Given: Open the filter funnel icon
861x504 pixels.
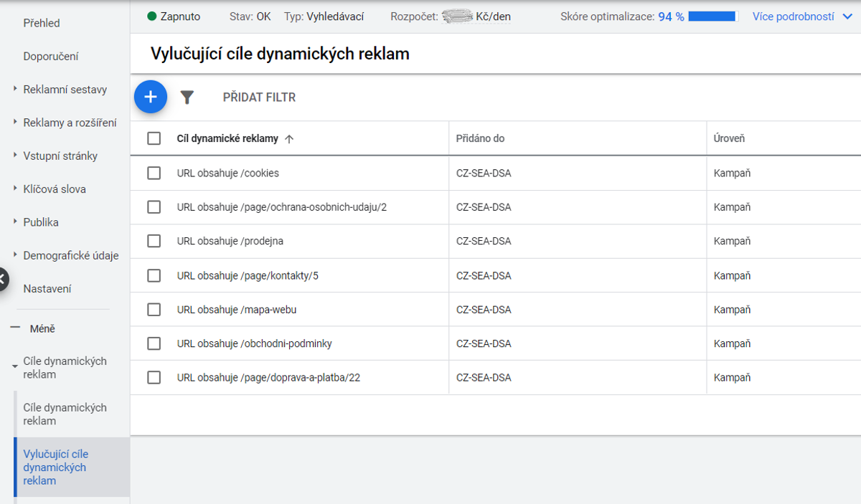Looking at the screenshot, I should (x=187, y=98).
